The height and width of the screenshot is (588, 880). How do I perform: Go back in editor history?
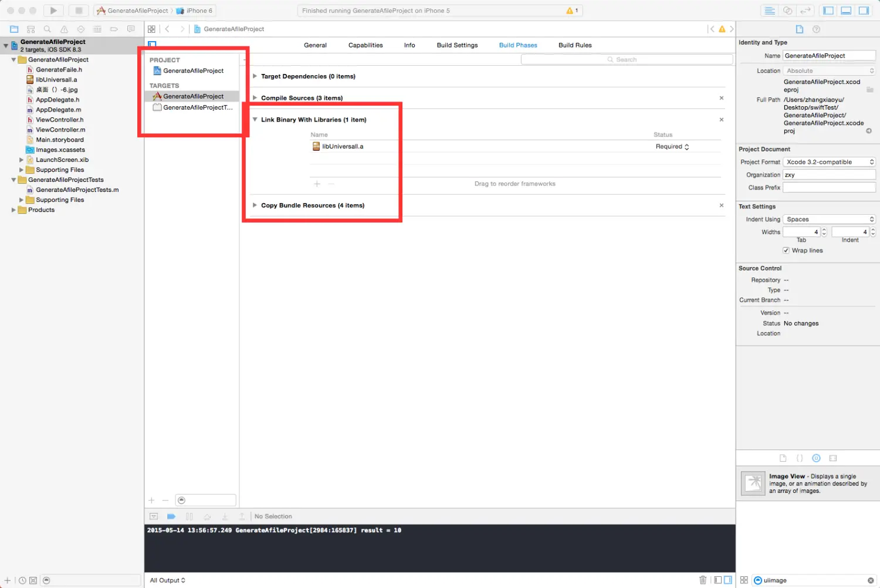coord(167,29)
